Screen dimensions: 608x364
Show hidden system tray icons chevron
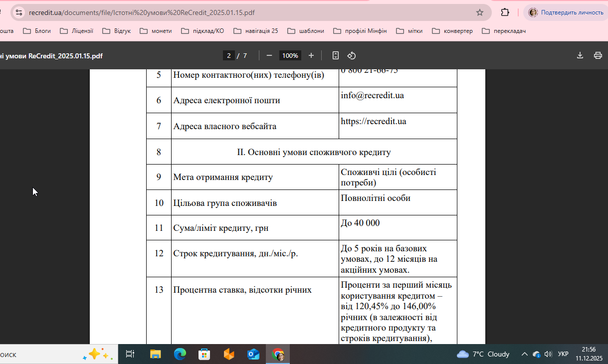524,354
